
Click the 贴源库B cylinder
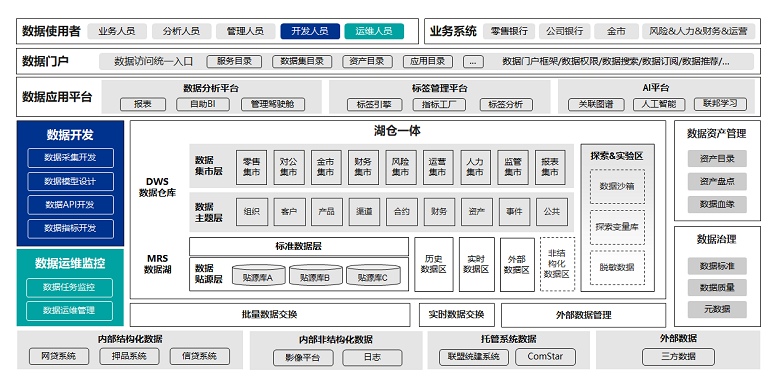pyautogui.click(x=315, y=275)
